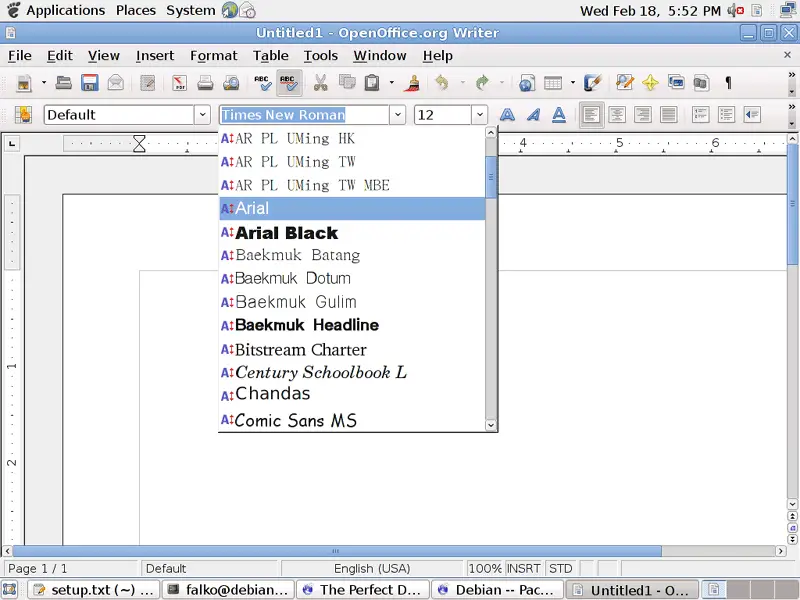Select Justified paragraph alignment
This screenshot has width=800, height=600.
pyautogui.click(x=668, y=115)
